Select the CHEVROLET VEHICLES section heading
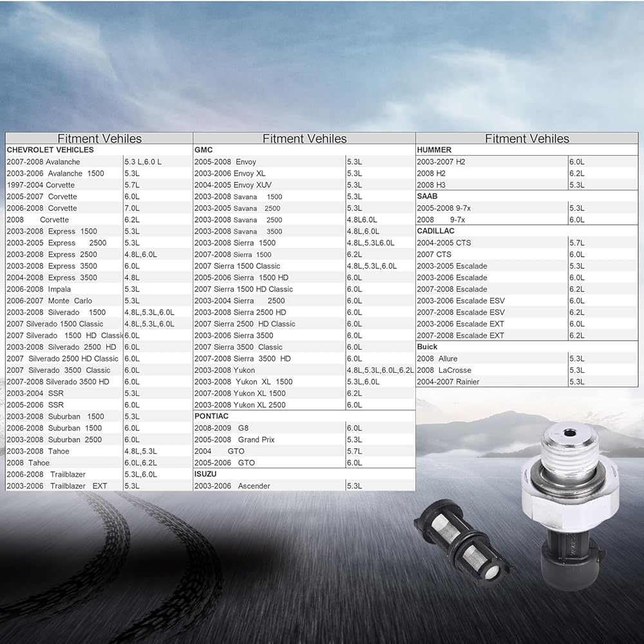Viewport: 644px width, 644px height. point(50,150)
